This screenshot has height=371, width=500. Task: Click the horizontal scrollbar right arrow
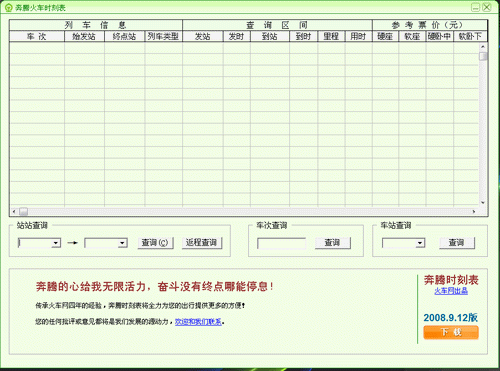tap(474, 211)
